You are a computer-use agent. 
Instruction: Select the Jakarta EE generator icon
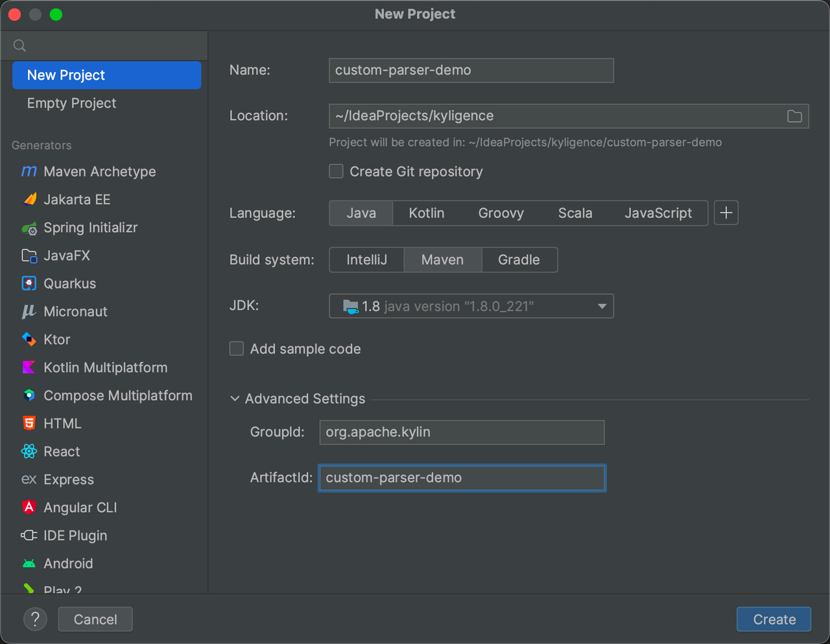(29, 200)
